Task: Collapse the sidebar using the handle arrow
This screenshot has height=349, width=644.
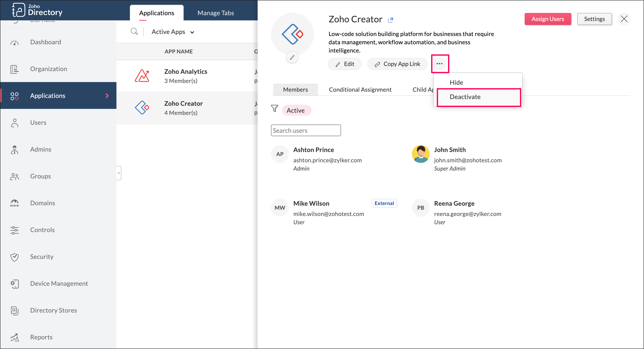Action: (x=119, y=173)
